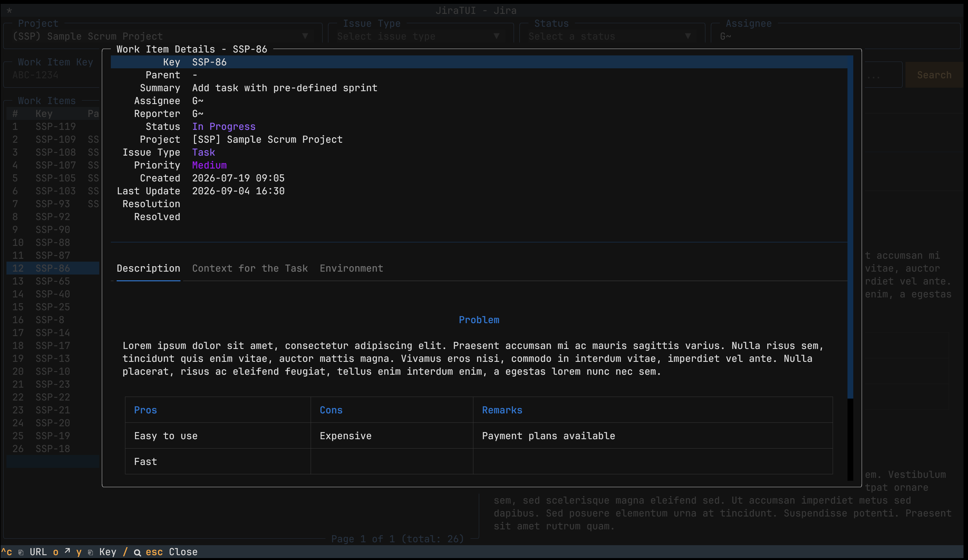
Task: Click the Reporter value G~ in details
Action: [x=198, y=114]
